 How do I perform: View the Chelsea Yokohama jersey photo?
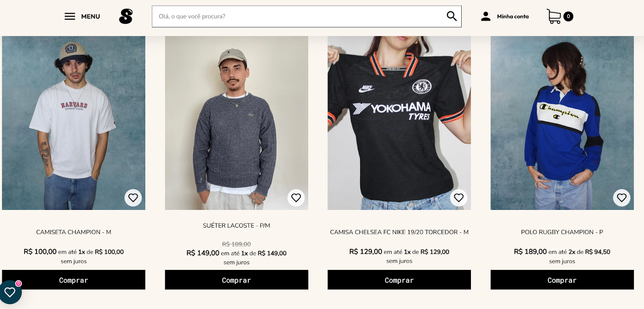coord(399,121)
